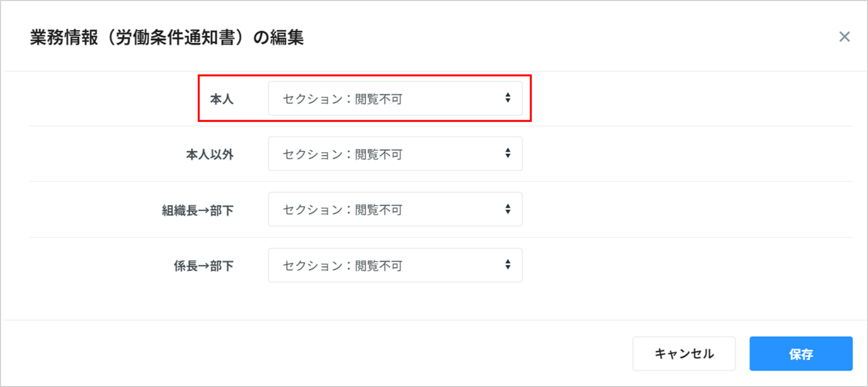Click the dialog title 業務情報（労働条件通知書）の編集
The width and height of the screenshot is (868, 387).
click(167, 38)
